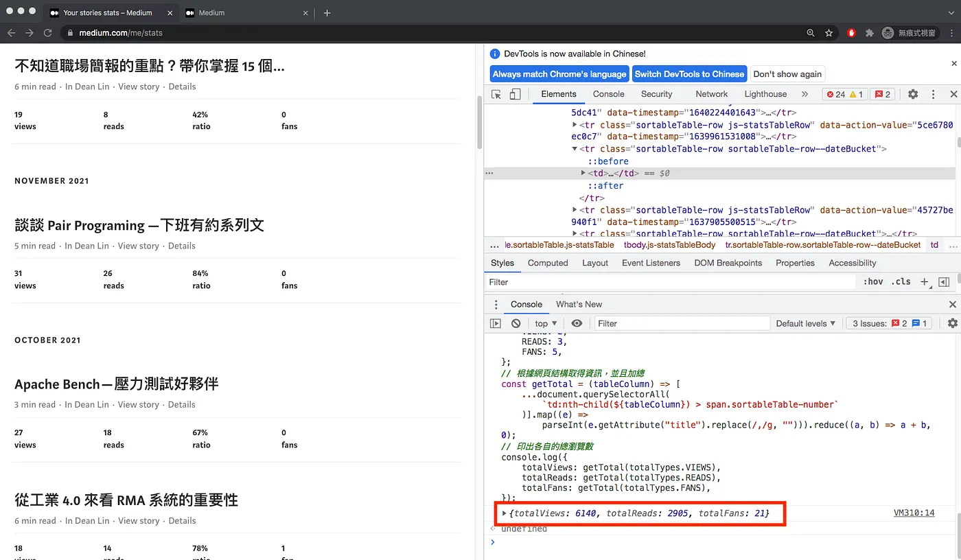Toggle the computed styles sidebar icon
Viewport: 961px width, 560px height.
pos(944,282)
